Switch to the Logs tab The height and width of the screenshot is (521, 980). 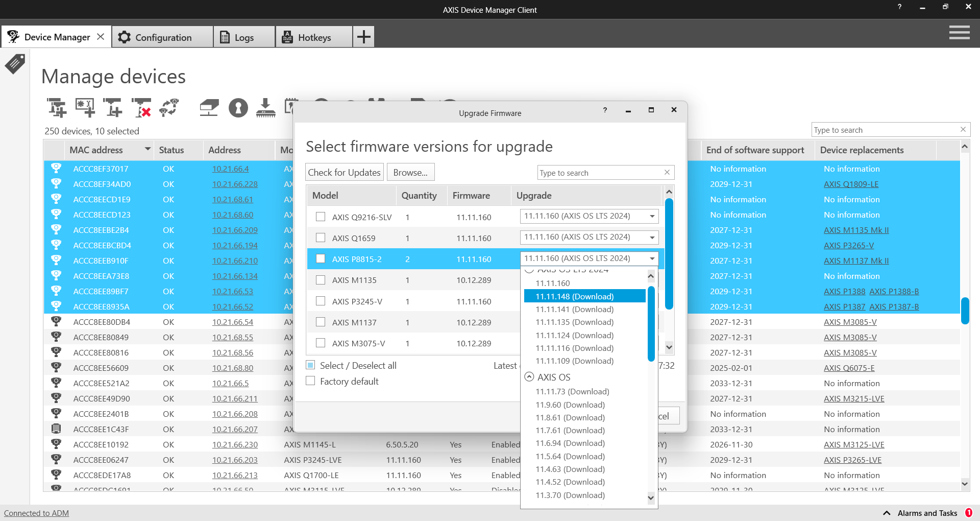244,37
